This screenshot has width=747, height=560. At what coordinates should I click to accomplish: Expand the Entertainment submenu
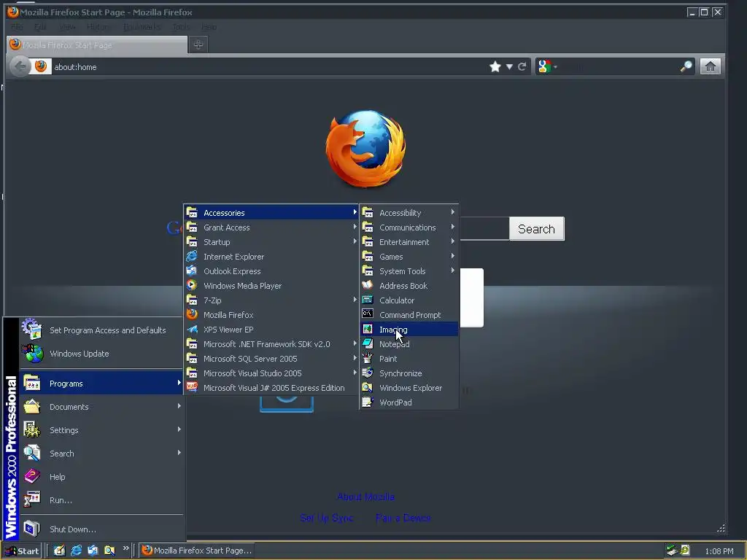[409, 242]
